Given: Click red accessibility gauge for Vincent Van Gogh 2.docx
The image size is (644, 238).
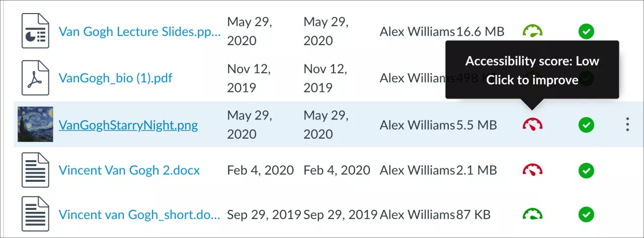Looking at the screenshot, I should point(532,170).
